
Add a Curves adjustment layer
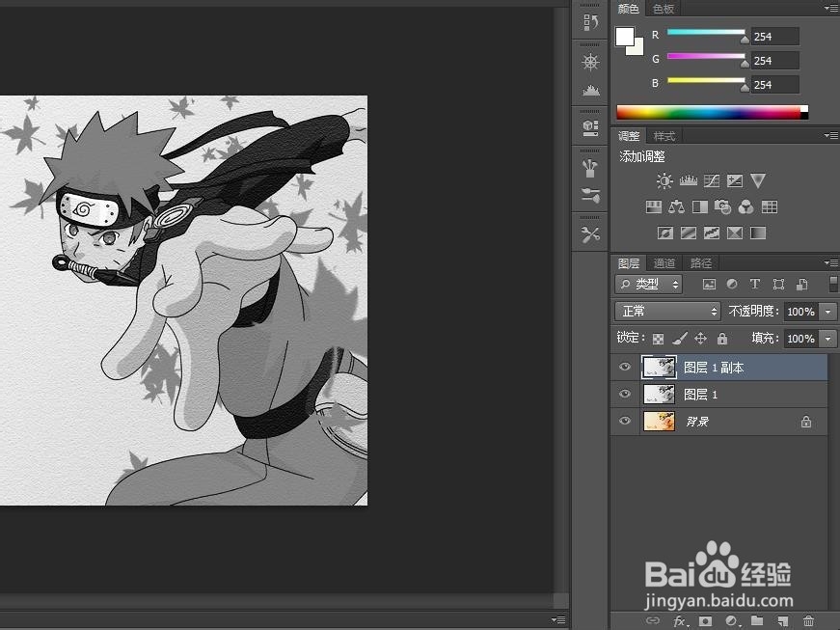point(712,181)
